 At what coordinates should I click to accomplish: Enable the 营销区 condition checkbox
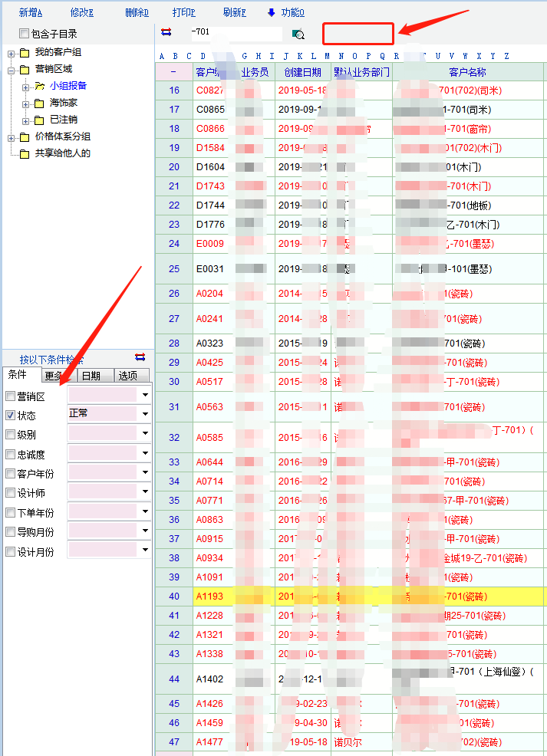(x=10, y=396)
